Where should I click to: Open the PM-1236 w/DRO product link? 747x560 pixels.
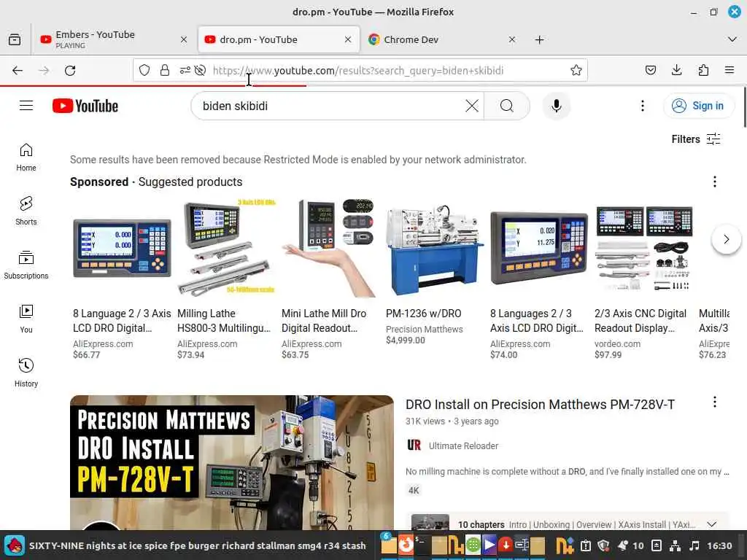pyautogui.click(x=424, y=314)
